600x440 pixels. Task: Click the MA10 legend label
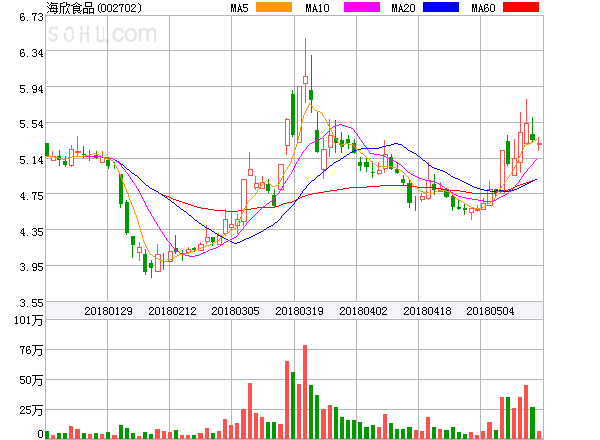coord(318,8)
